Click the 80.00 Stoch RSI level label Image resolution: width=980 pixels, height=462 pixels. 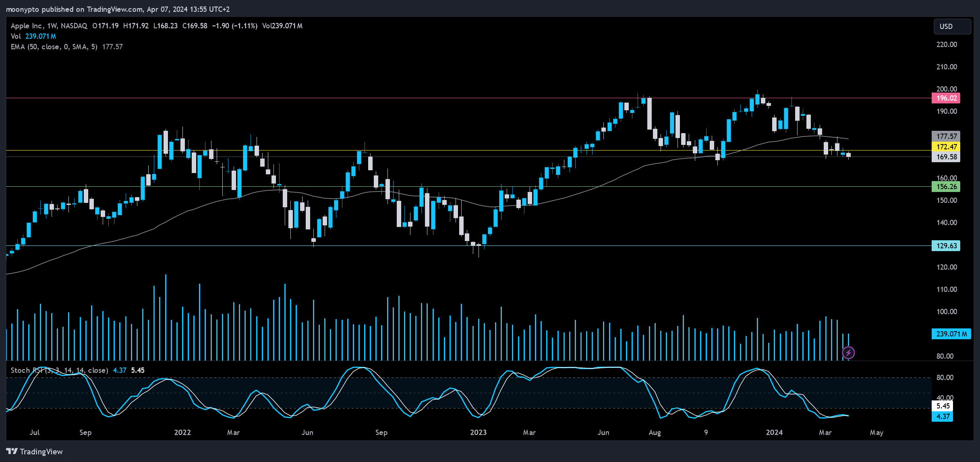pos(945,377)
